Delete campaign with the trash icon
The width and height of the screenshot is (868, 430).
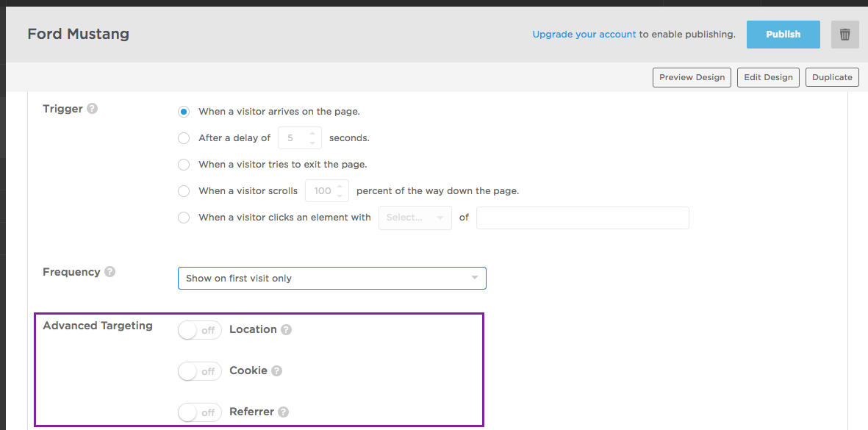[844, 35]
